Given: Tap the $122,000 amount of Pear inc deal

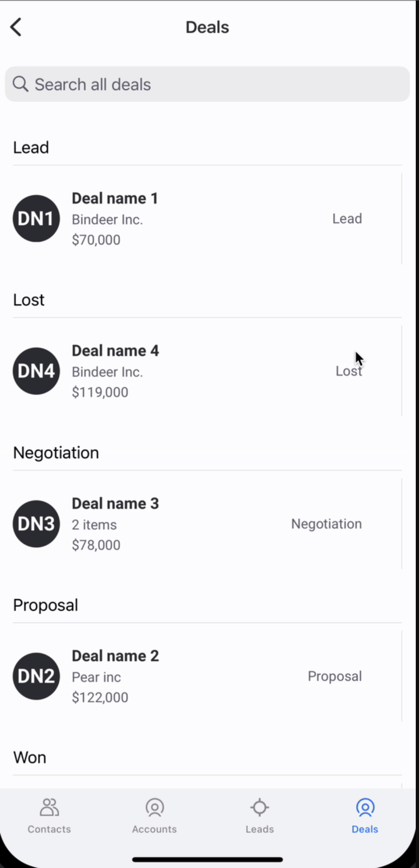Looking at the screenshot, I should point(100,697).
